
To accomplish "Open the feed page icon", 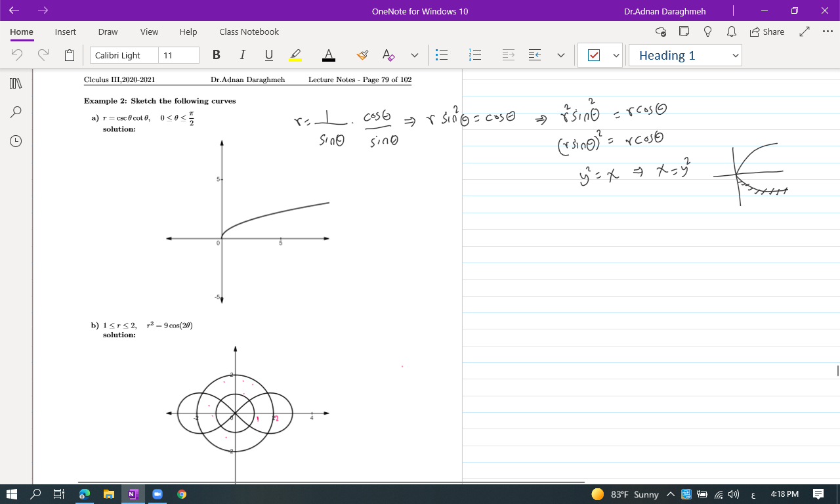I will pos(684,31).
